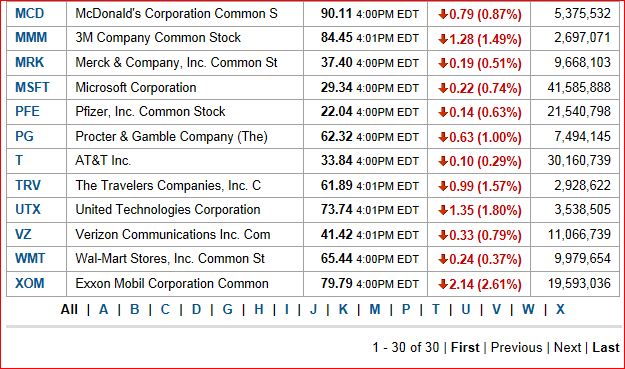Image resolution: width=625 pixels, height=369 pixels.
Task: Jump to the Last page
Action: coord(606,347)
